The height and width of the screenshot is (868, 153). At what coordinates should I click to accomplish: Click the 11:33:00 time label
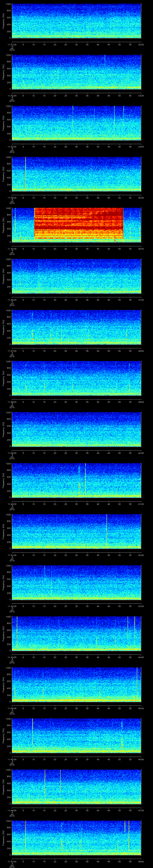(x=12, y=147)
